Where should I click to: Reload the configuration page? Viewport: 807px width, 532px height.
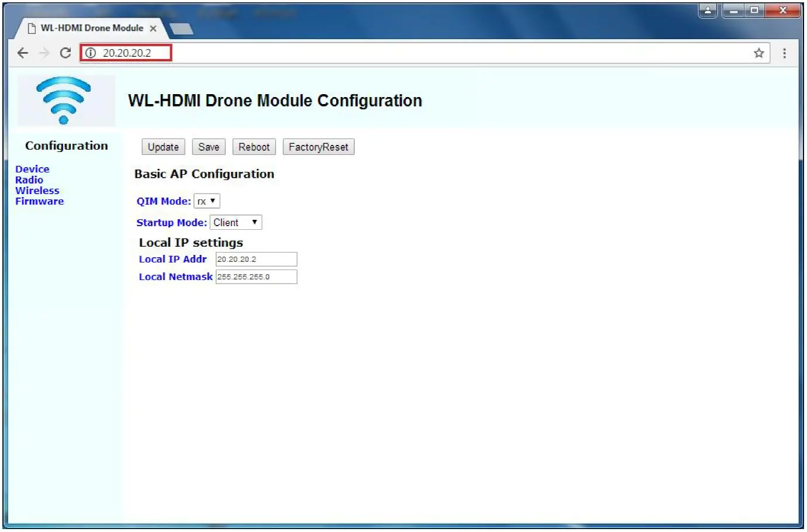click(x=65, y=53)
